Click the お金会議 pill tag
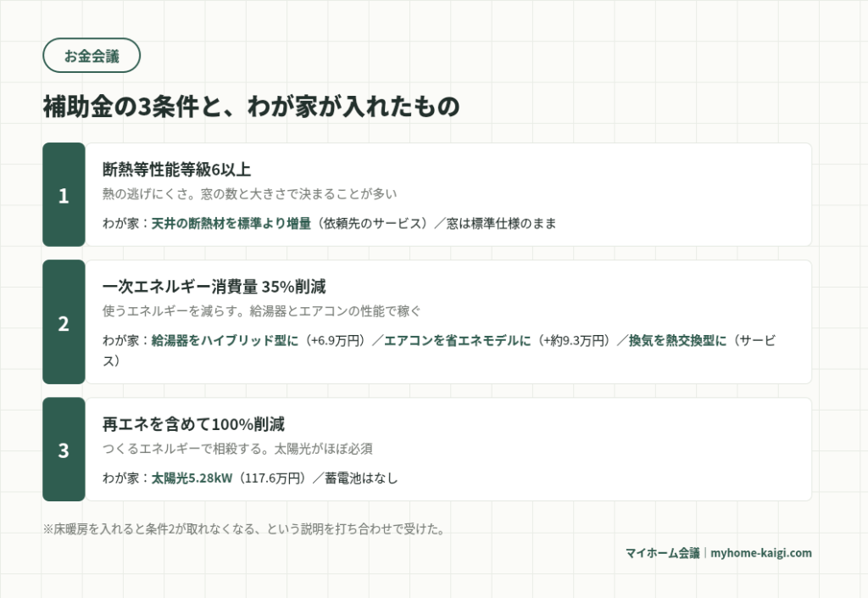 tap(92, 55)
